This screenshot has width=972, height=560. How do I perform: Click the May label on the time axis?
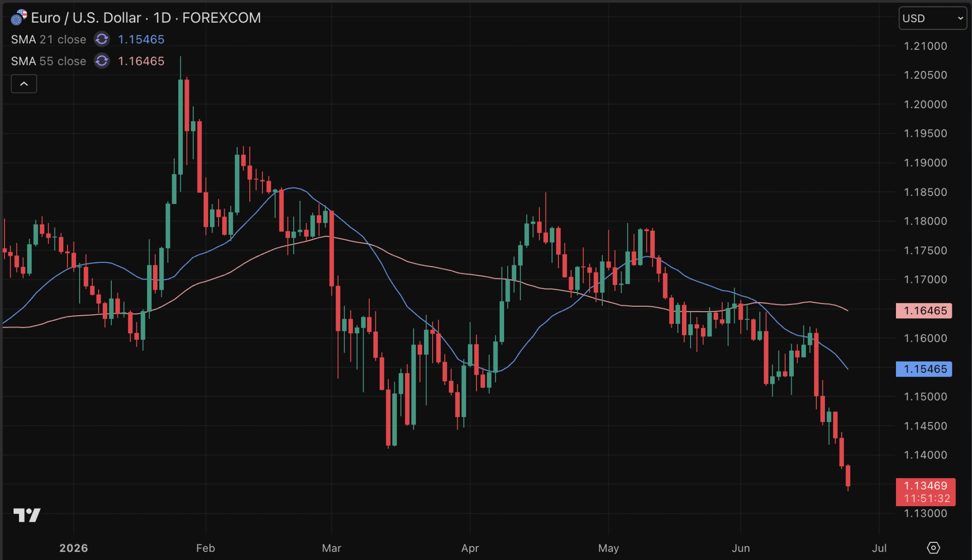tap(608, 548)
